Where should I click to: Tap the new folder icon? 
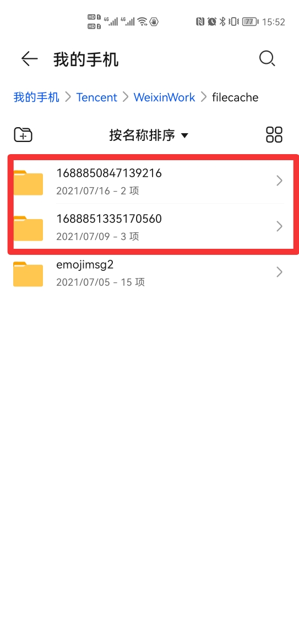coord(23,134)
